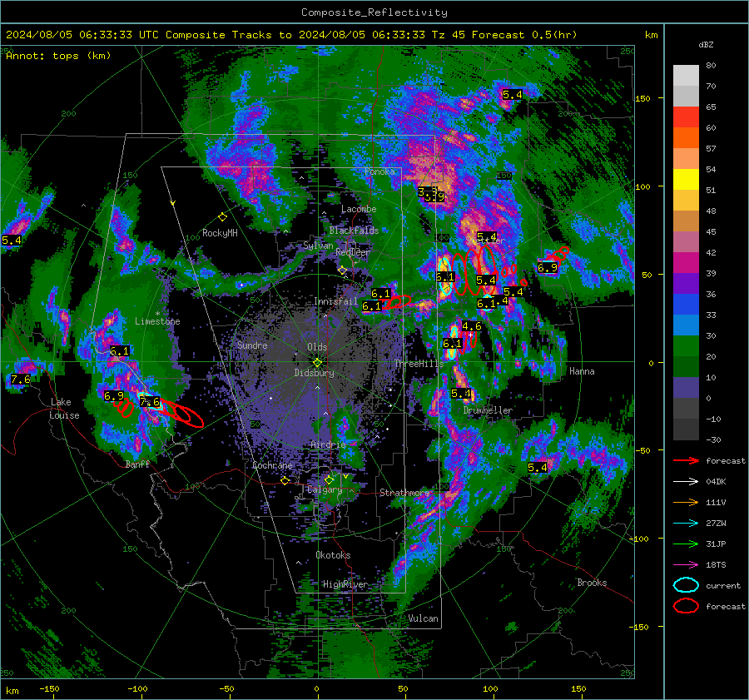The width and height of the screenshot is (749, 700).
Task: Click the orange swatch between 60 and 57
Action: click(686, 138)
